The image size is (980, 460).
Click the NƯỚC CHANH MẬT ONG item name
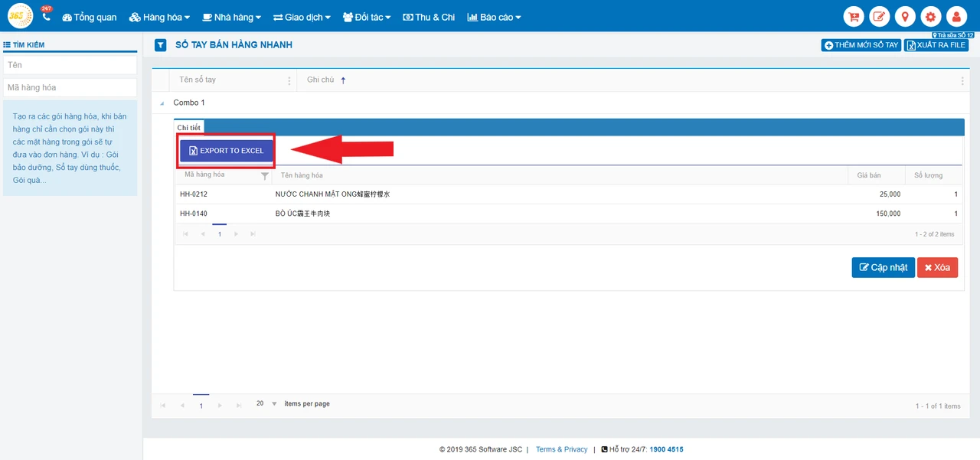pyautogui.click(x=332, y=194)
